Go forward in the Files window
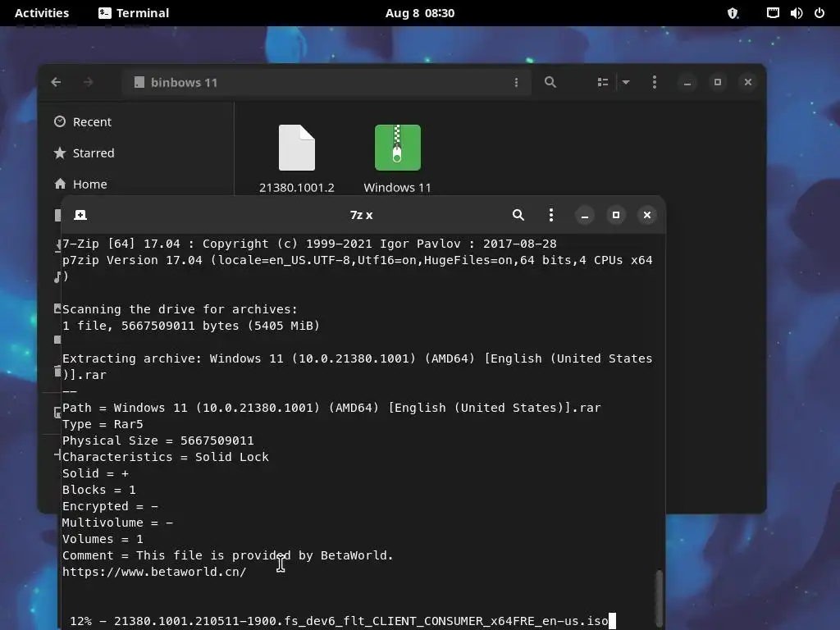Screen dimensions: 840x630 pyautogui.click(x=89, y=82)
